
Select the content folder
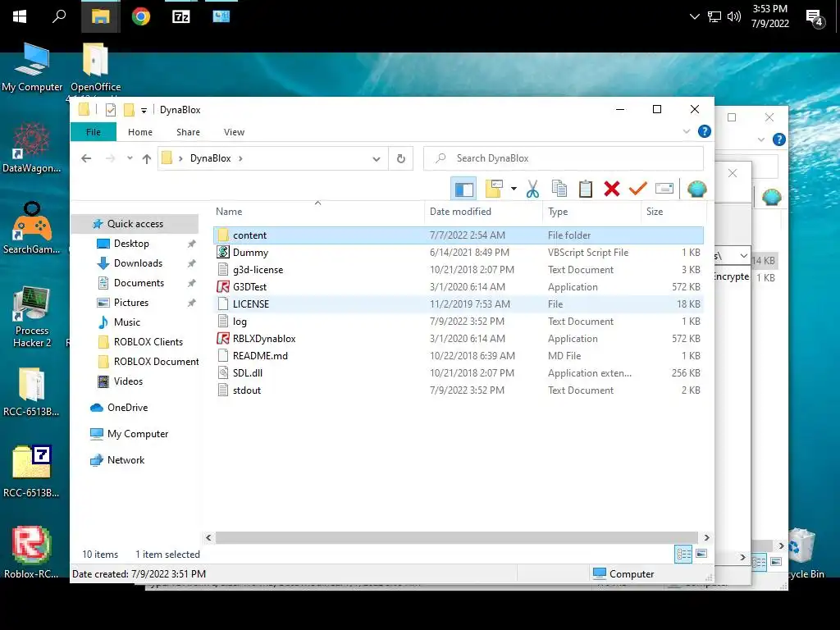459,235
